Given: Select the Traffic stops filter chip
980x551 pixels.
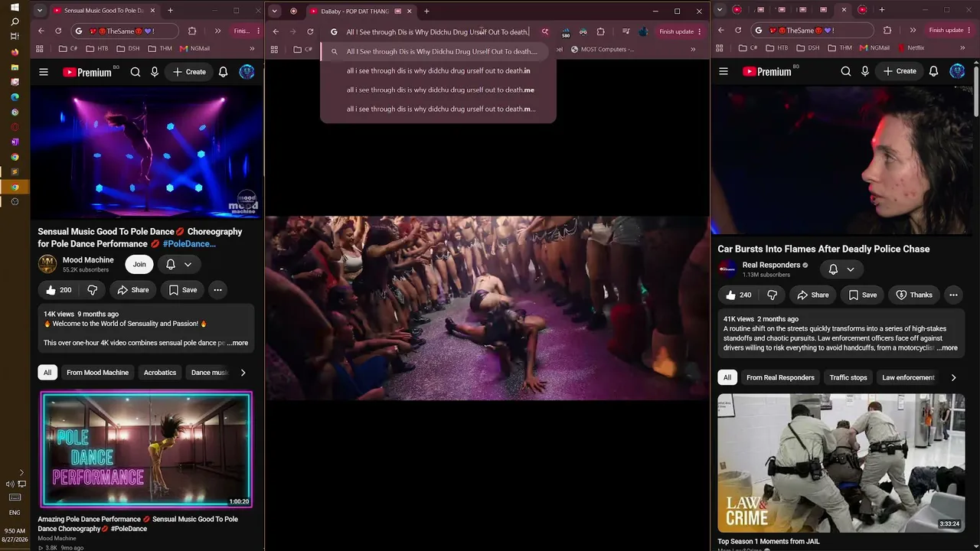Looking at the screenshot, I should (x=848, y=377).
